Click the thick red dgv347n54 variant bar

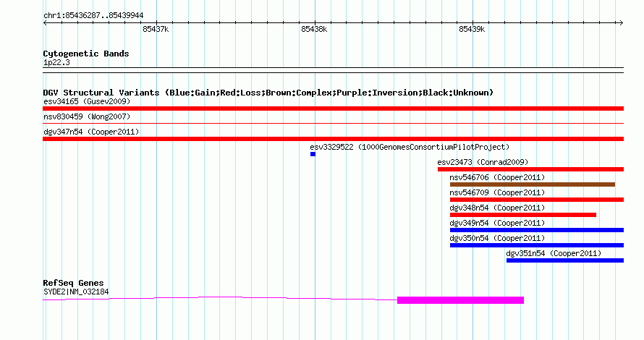coord(333,139)
